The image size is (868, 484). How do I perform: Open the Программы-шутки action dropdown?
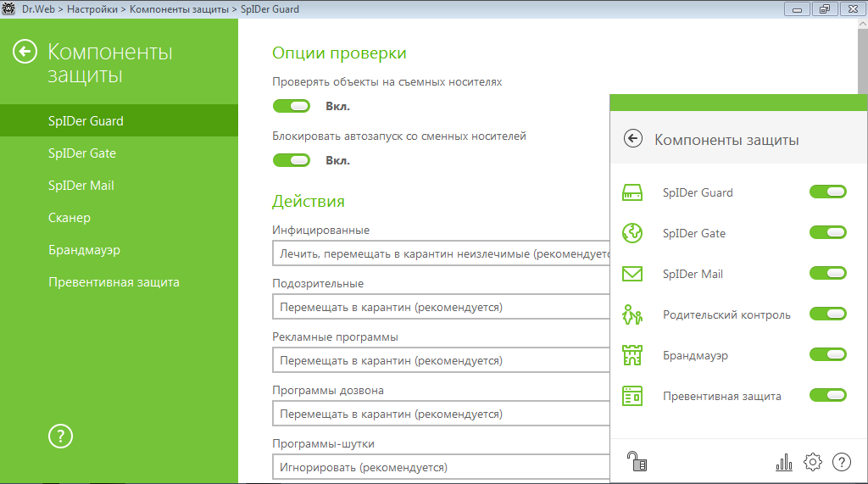click(441, 467)
